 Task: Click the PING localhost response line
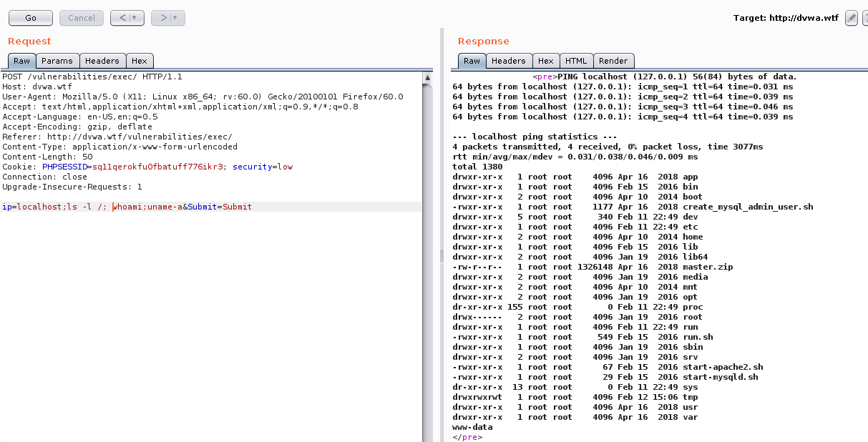click(665, 77)
